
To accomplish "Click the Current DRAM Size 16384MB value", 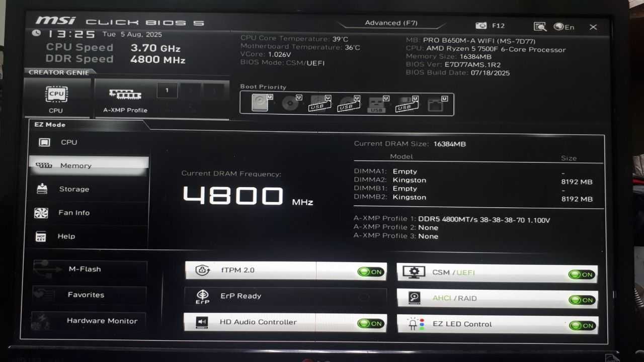I will click(x=450, y=144).
